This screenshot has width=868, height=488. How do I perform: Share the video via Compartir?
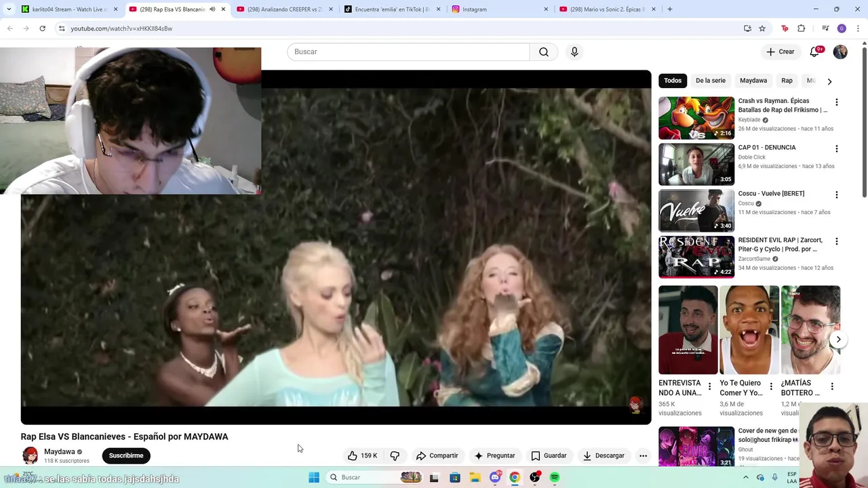[437, 455]
